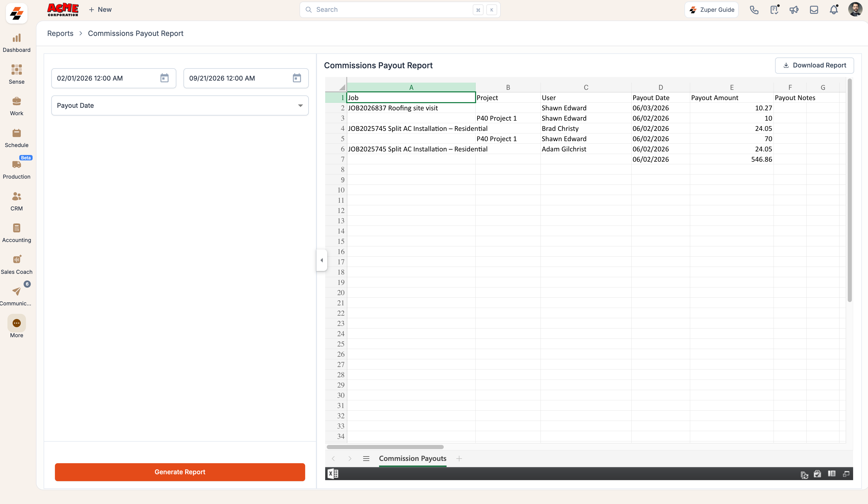This screenshot has height=504, width=868.
Task: View notifications bell
Action: coord(834,10)
